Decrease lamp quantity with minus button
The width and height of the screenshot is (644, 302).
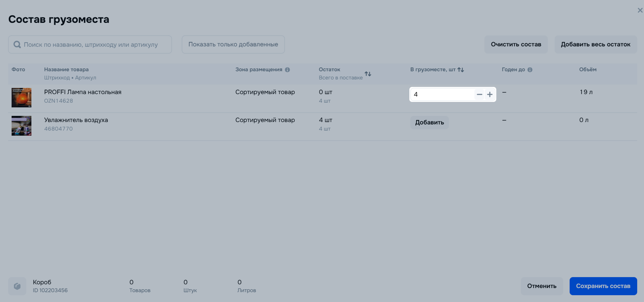tap(479, 95)
